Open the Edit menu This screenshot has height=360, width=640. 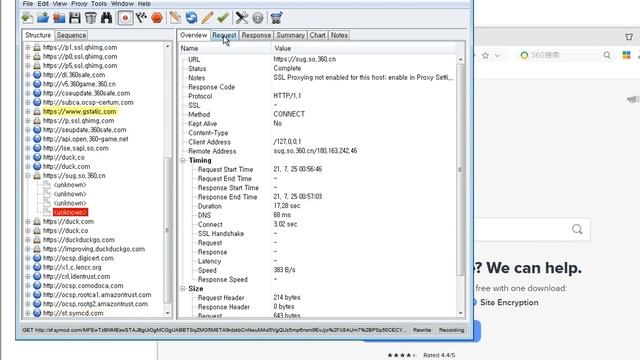click(x=43, y=4)
